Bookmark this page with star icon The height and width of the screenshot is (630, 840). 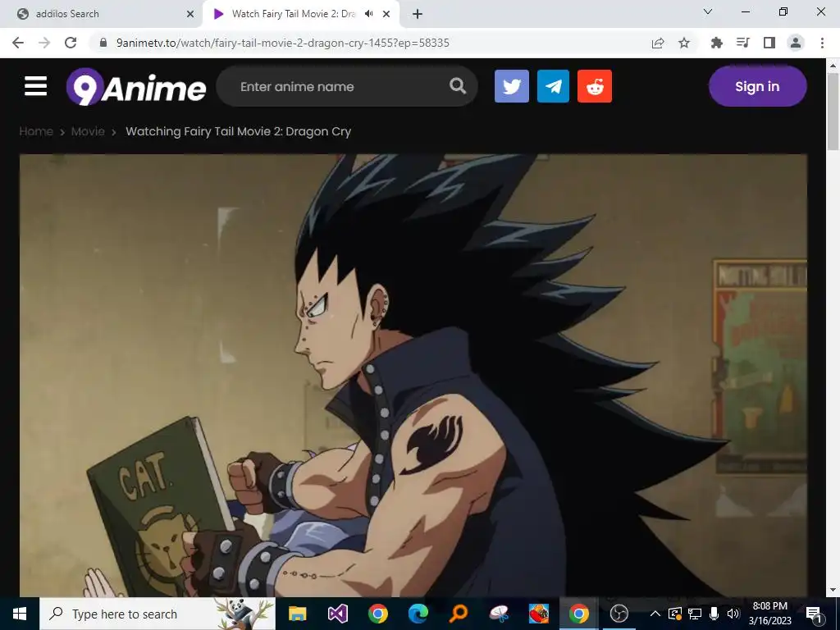point(684,43)
